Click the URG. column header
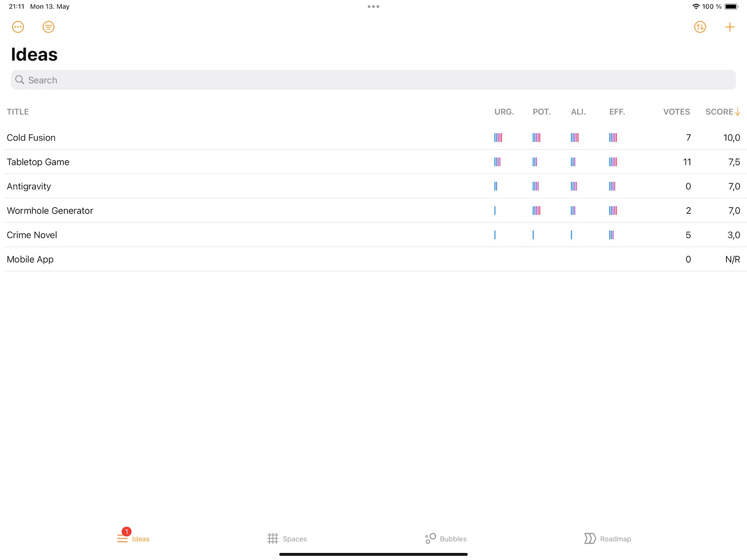 click(x=504, y=112)
